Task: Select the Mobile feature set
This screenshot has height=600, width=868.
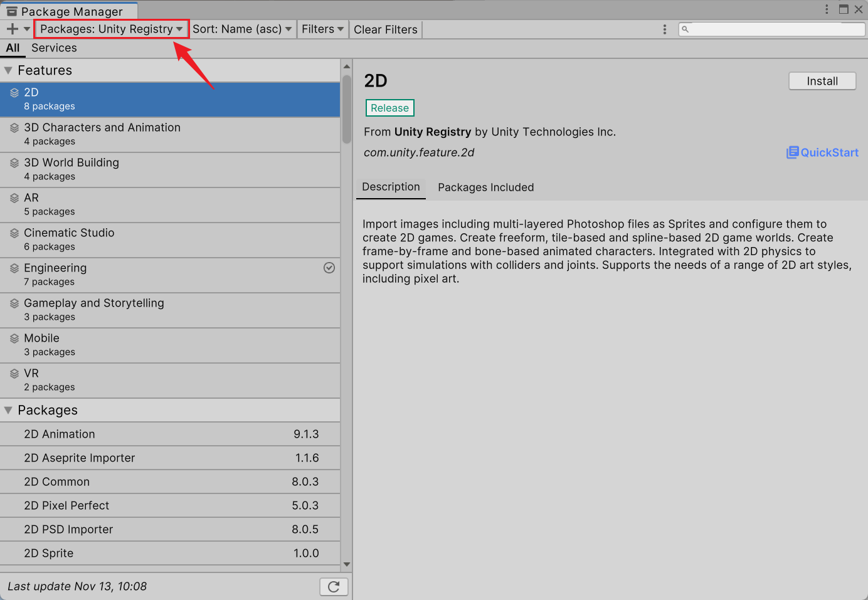Action: point(170,345)
